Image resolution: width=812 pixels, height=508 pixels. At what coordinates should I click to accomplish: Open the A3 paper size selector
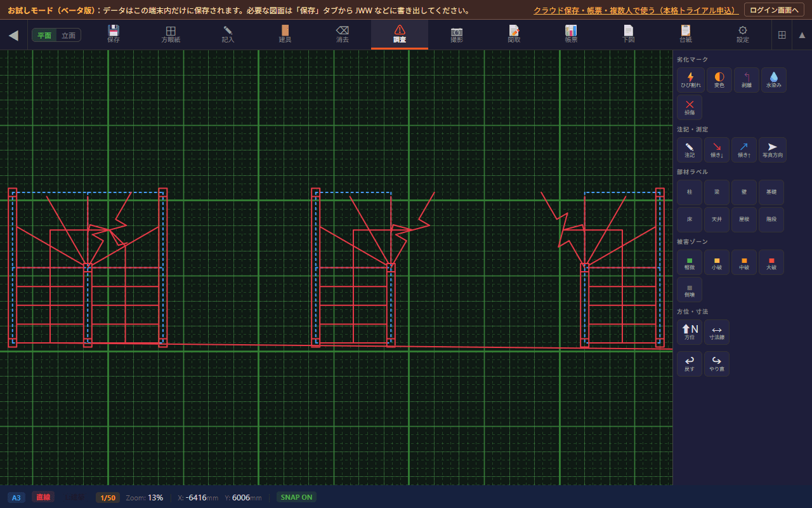tap(16, 497)
